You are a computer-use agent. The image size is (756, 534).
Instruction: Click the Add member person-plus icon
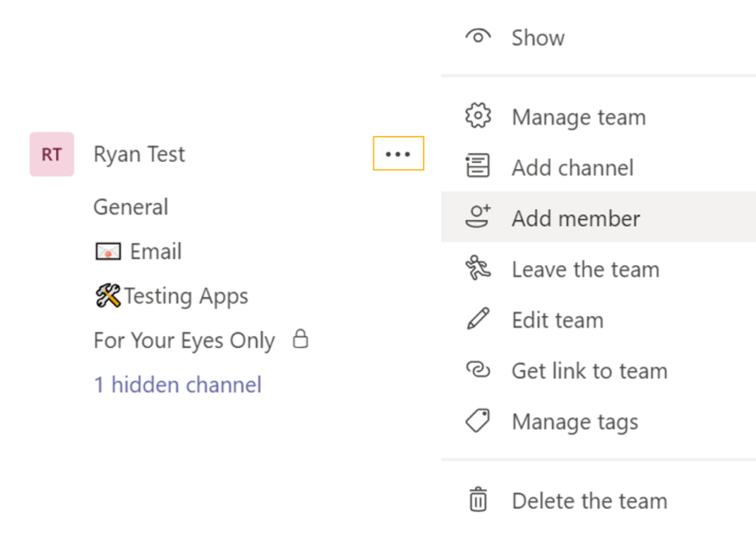(x=479, y=217)
